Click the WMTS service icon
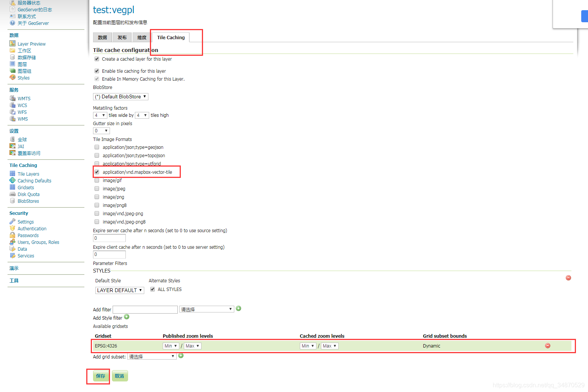This screenshot has height=392, width=588. coord(12,98)
